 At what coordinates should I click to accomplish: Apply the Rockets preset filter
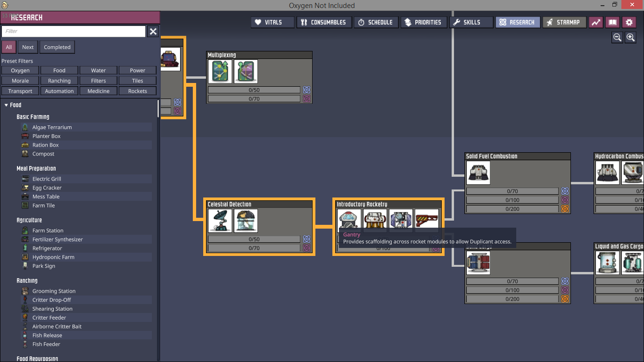tap(138, 91)
